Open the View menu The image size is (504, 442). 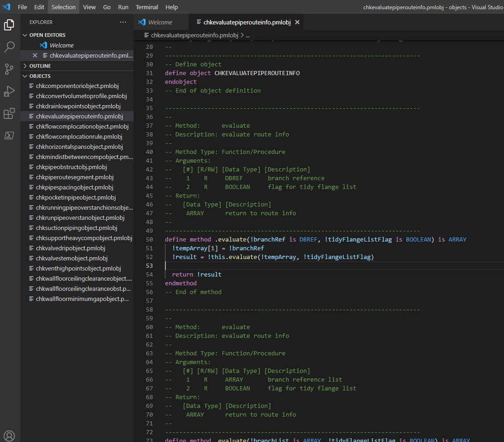89,7
